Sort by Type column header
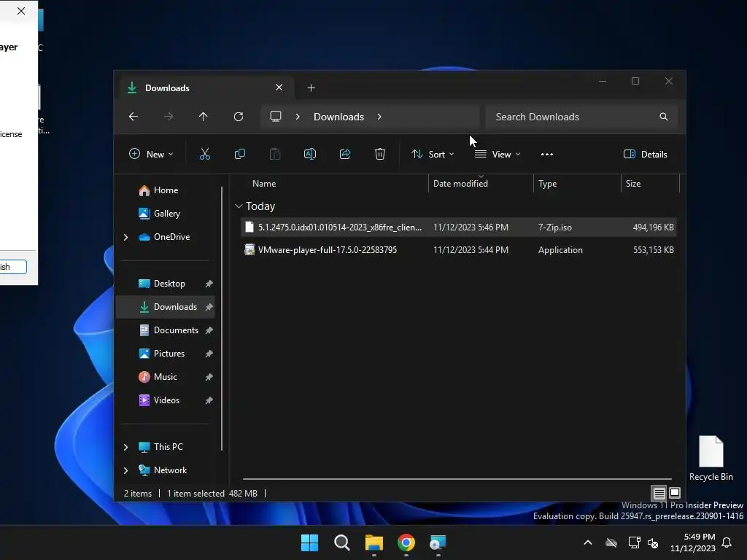Image resolution: width=747 pixels, height=560 pixels. (x=577, y=184)
